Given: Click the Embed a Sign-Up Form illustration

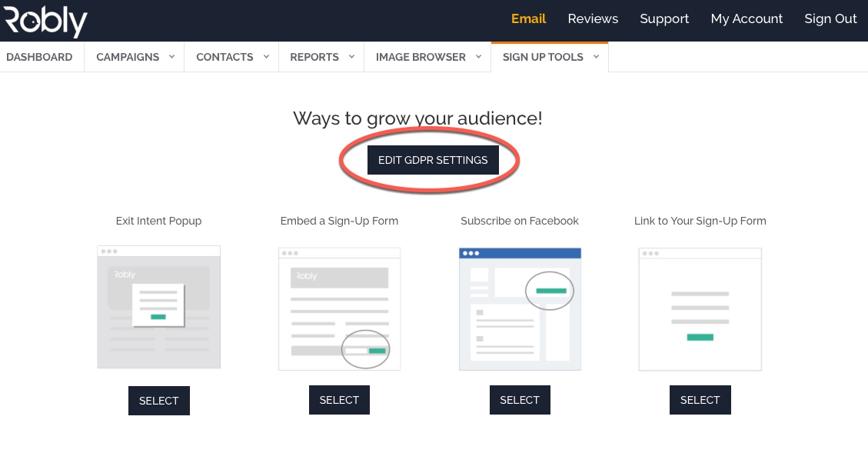Looking at the screenshot, I should tap(339, 308).
